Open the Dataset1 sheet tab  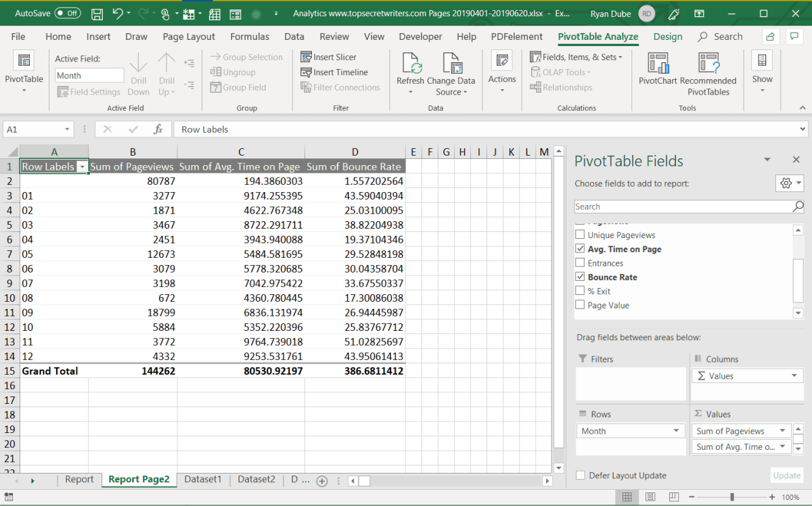tap(203, 480)
